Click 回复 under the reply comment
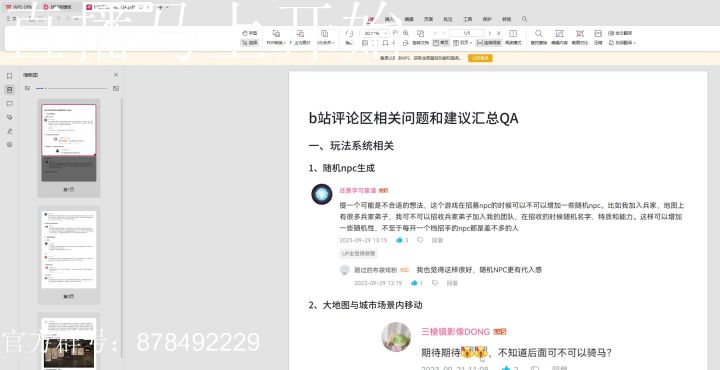The width and height of the screenshot is (720, 370). click(452, 283)
